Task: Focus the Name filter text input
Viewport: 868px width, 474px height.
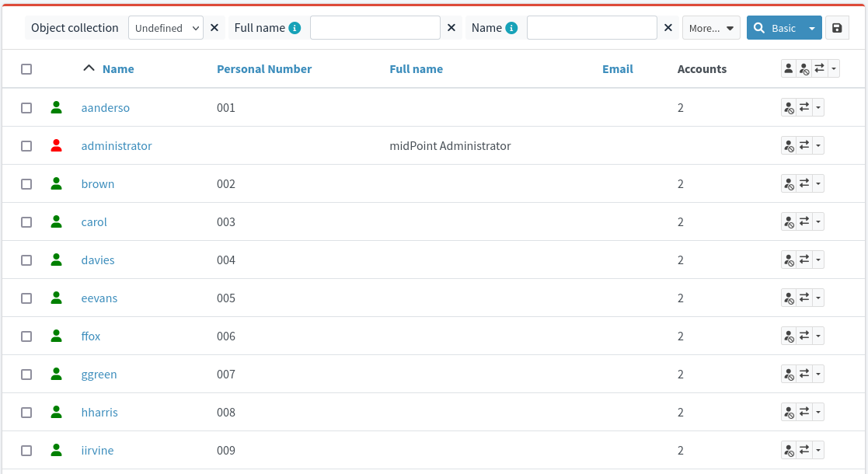Action: click(591, 28)
